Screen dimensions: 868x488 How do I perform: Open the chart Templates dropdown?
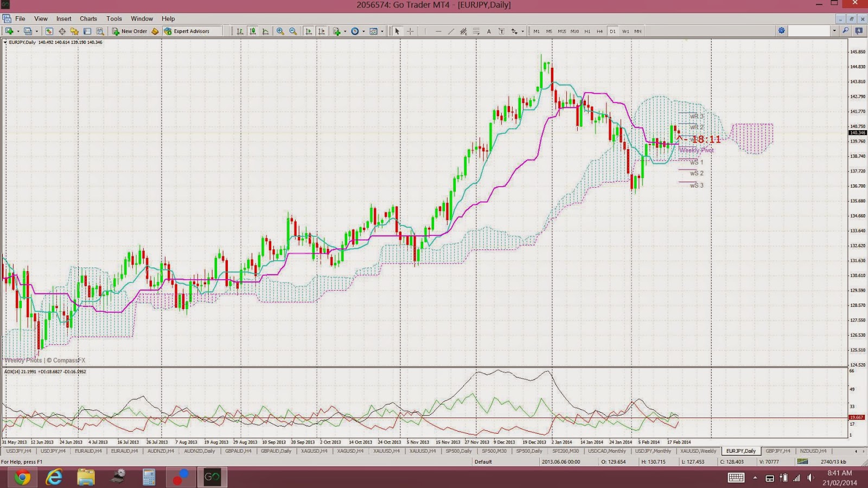click(x=382, y=31)
